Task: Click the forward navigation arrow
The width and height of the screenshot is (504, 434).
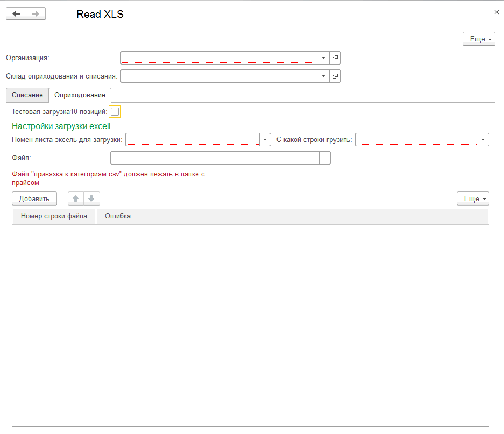Action: 36,14
